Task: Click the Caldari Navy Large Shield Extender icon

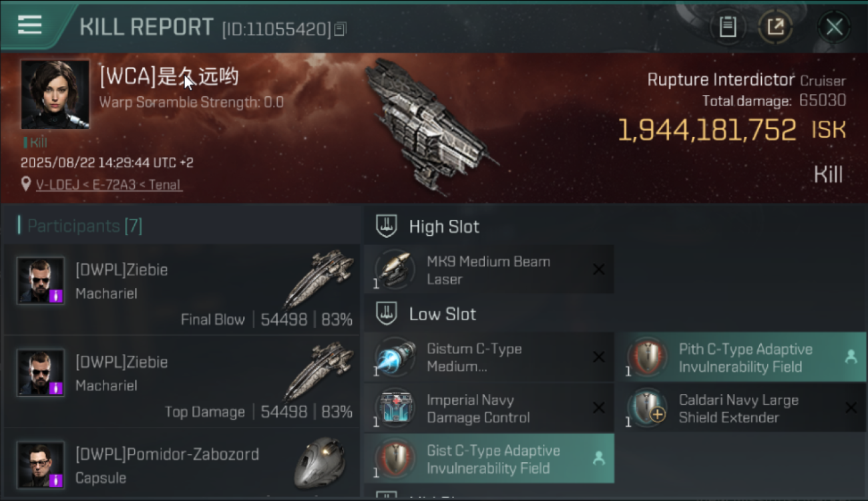Action: [647, 408]
